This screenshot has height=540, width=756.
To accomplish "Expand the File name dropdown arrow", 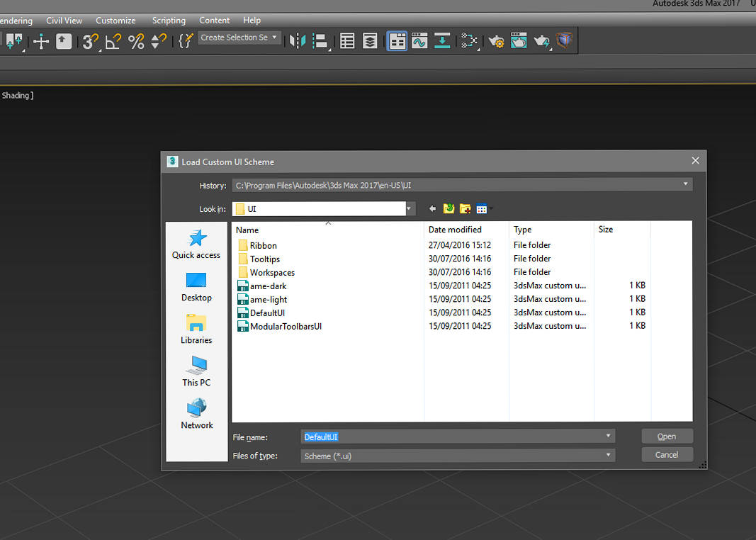I will [609, 437].
